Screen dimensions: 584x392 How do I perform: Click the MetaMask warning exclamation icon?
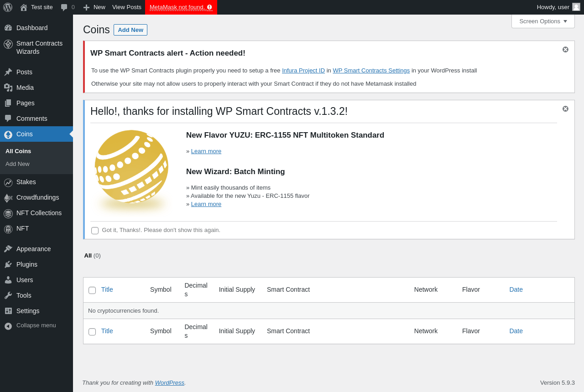click(x=209, y=7)
